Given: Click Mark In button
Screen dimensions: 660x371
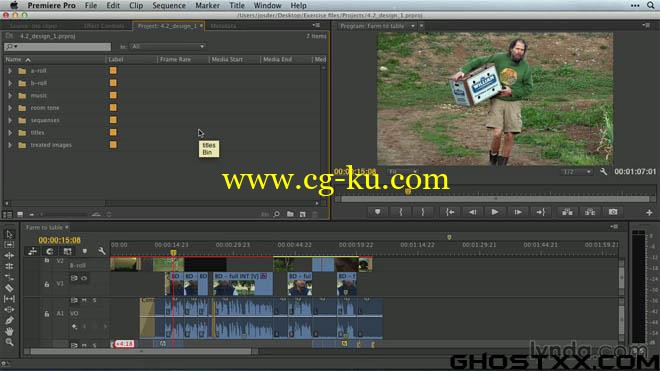Looking at the screenshot, I should [401, 212].
